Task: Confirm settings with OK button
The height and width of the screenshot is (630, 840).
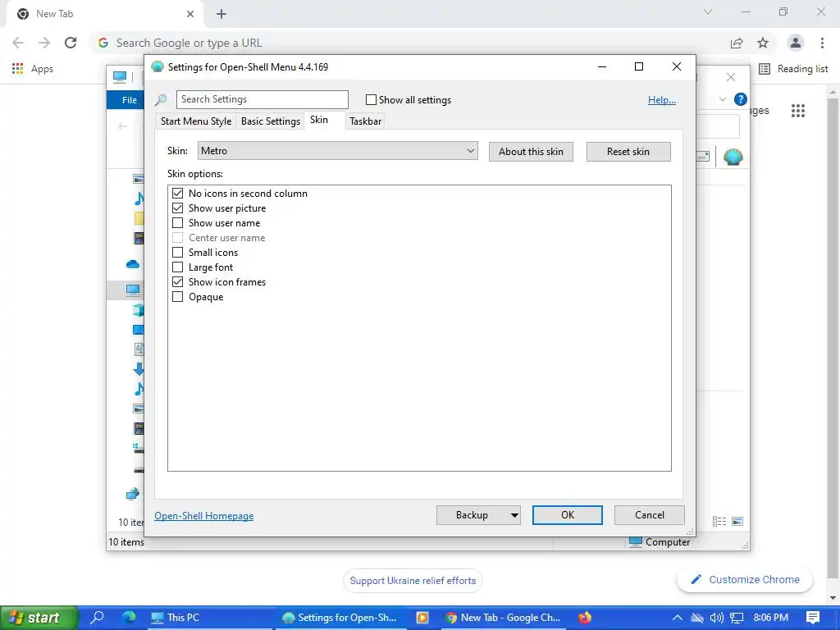Action: coord(568,515)
